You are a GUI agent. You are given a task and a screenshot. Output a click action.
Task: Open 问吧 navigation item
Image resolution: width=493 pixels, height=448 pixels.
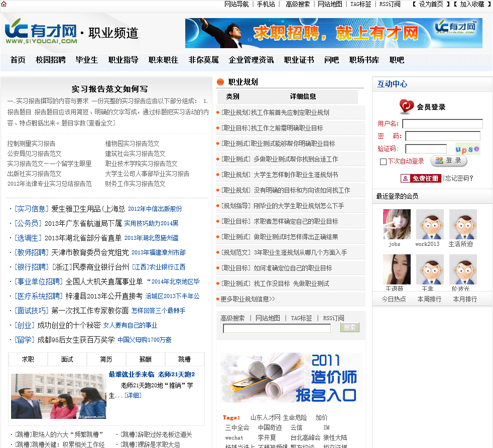332,60
